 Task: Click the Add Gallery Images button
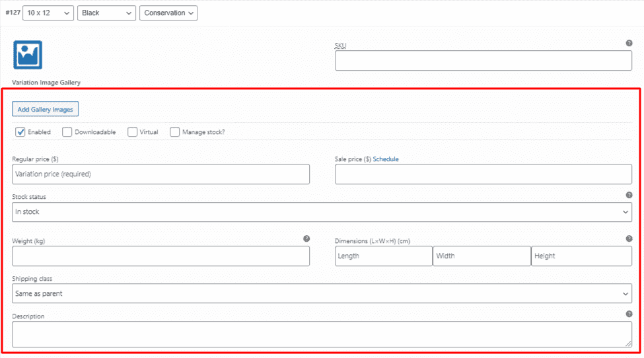click(x=45, y=109)
